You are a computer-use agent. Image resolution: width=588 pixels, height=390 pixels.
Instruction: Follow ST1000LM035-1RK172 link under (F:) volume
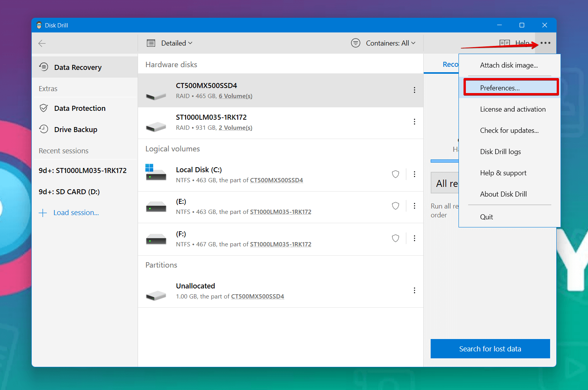(281, 244)
